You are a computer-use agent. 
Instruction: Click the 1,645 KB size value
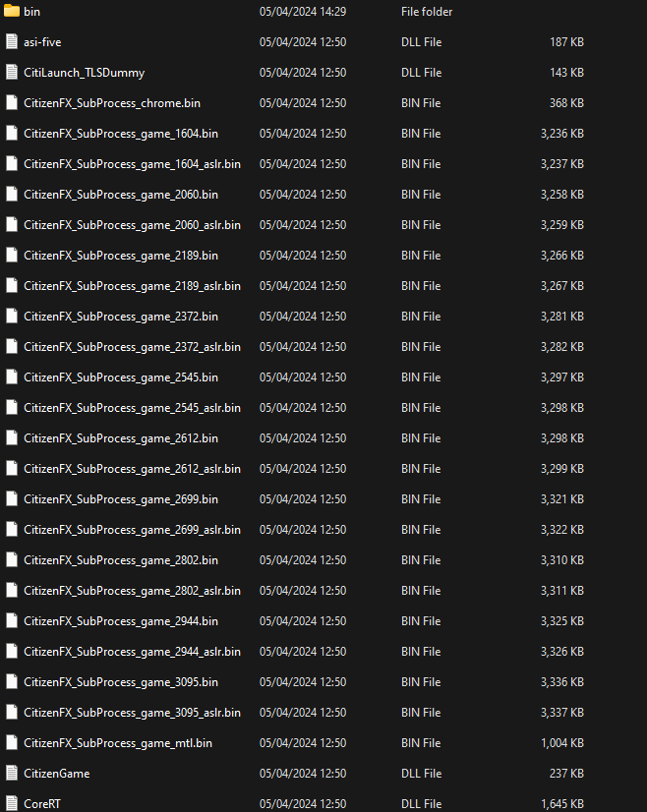[x=562, y=804]
